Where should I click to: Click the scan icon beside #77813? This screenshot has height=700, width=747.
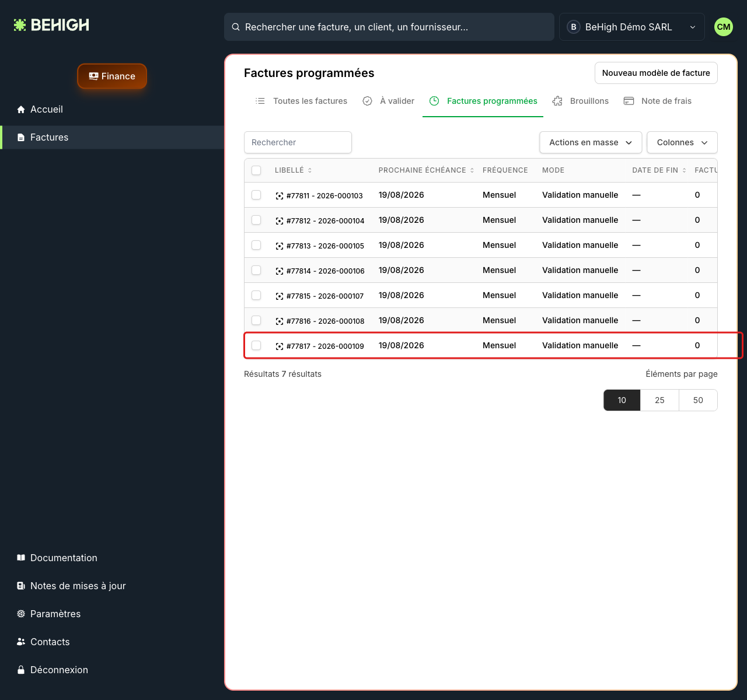pyautogui.click(x=280, y=246)
